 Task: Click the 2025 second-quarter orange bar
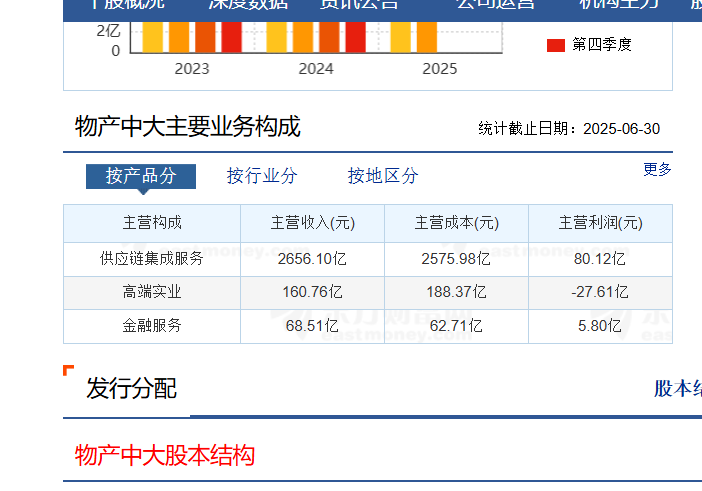427,37
